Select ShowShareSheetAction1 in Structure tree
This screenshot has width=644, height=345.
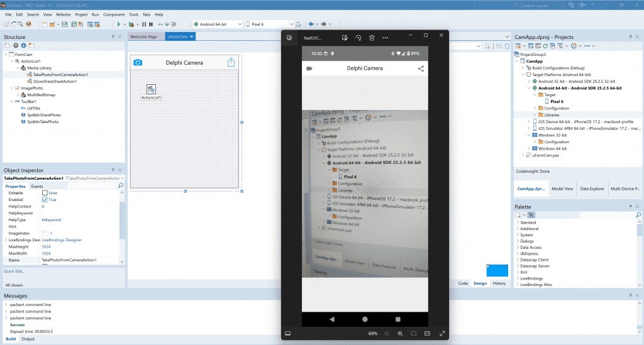tap(55, 81)
